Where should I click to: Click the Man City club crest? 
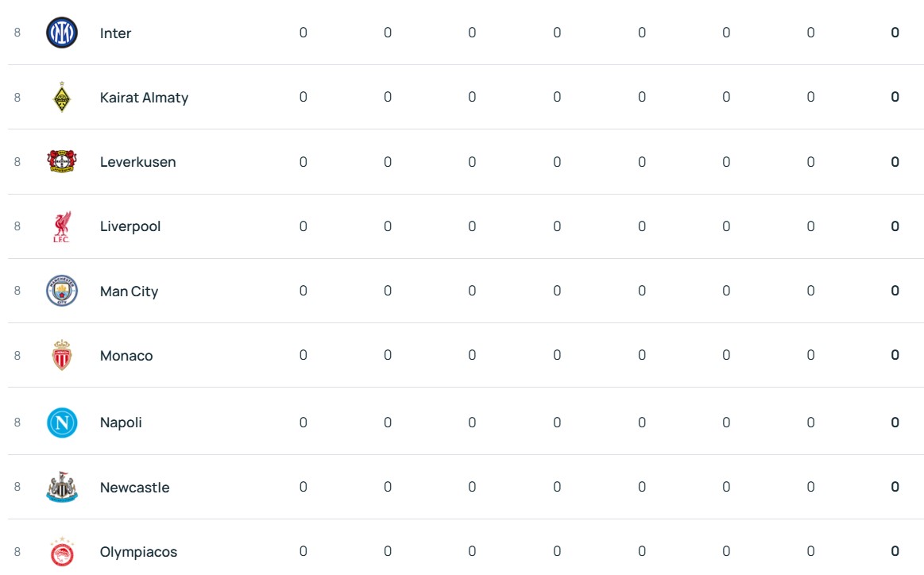(62, 291)
